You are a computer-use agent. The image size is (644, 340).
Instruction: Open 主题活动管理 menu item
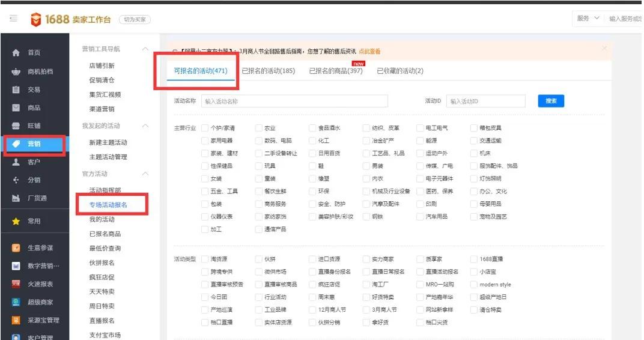point(108,157)
